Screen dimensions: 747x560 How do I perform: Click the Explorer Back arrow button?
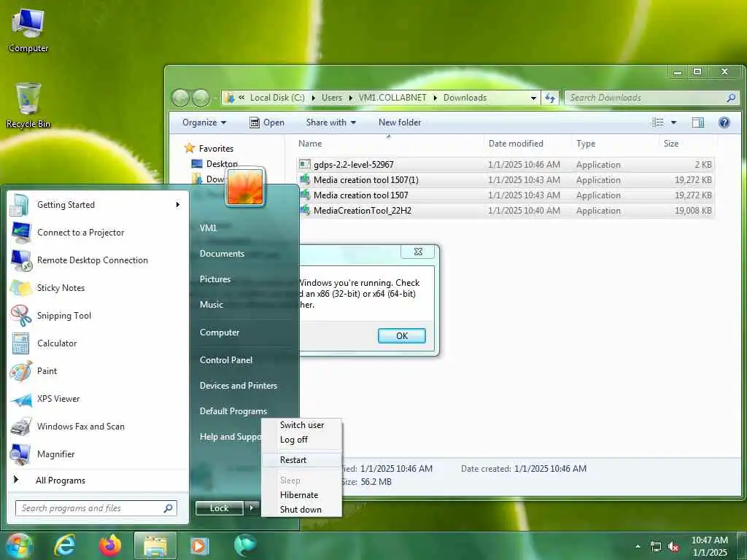point(181,98)
